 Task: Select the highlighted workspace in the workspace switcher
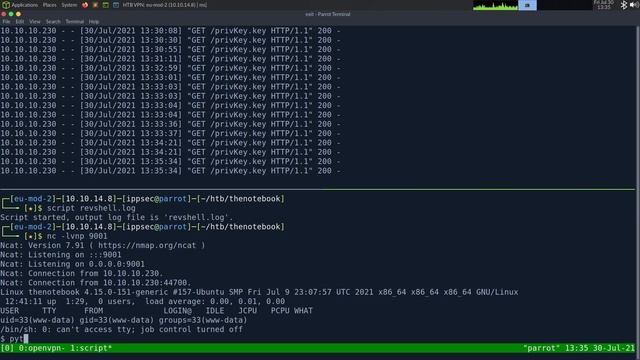click(x=527, y=5)
